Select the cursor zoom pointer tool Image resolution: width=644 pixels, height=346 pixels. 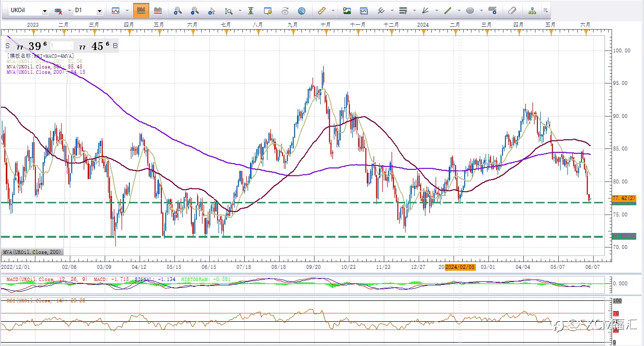pyautogui.click(x=211, y=10)
